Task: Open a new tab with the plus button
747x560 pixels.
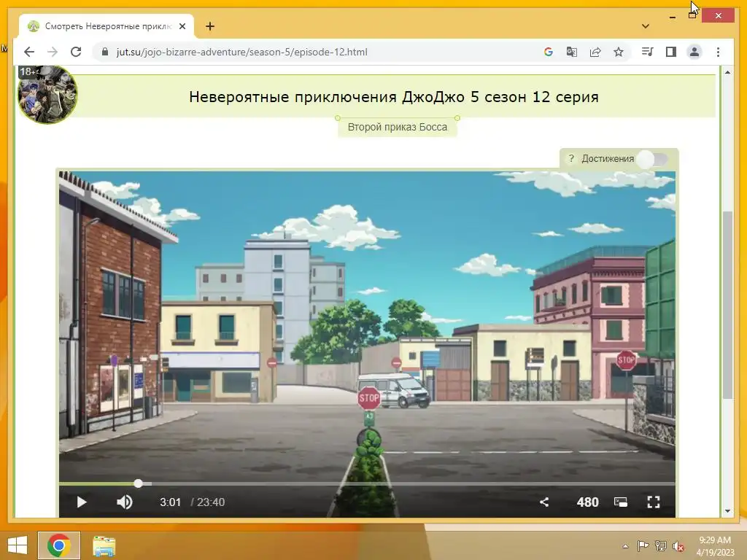Action: click(210, 26)
